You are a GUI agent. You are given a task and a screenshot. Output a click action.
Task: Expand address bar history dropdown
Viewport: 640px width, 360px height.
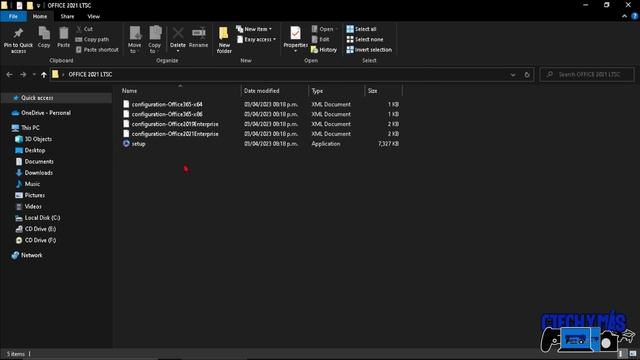tap(513, 75)
